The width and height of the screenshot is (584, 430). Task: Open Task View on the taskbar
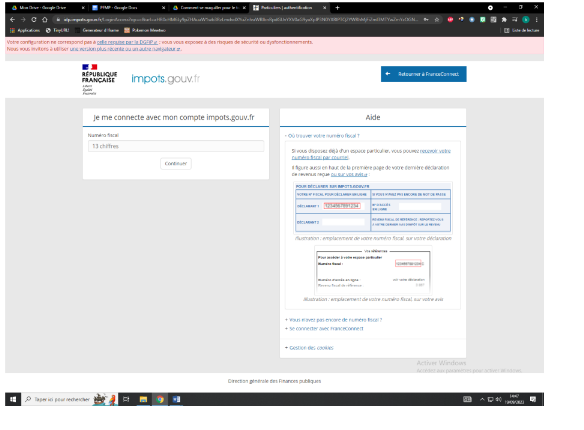126,399
